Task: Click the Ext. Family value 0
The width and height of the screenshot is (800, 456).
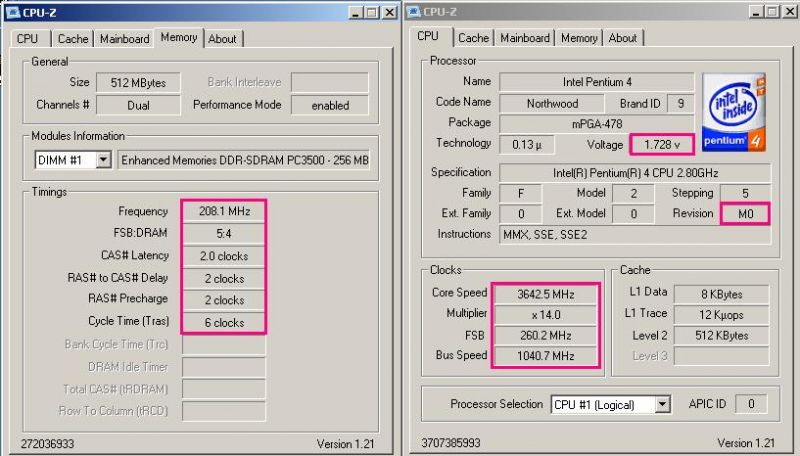Action: tap(521, 214)
